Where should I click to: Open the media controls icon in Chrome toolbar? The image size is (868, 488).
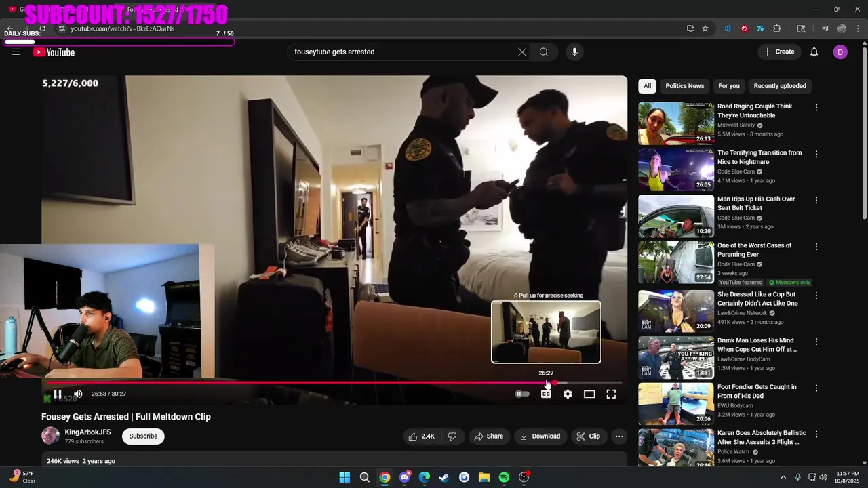825,28
